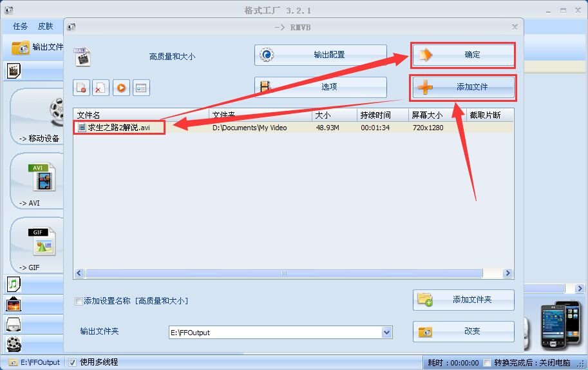Open the 输出文件夹 path dropdown

[x=386, y=332]
